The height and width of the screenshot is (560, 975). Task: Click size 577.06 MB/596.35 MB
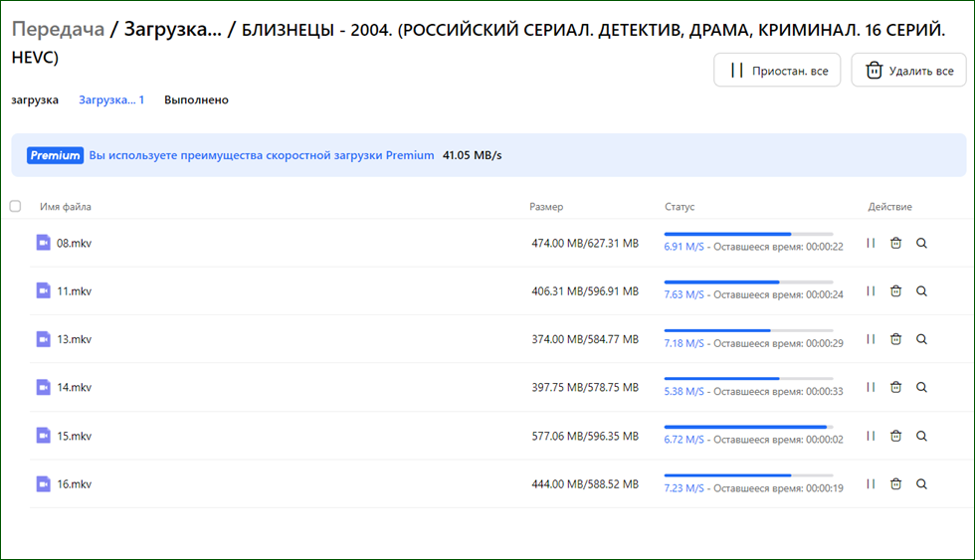tap(585, 436)
